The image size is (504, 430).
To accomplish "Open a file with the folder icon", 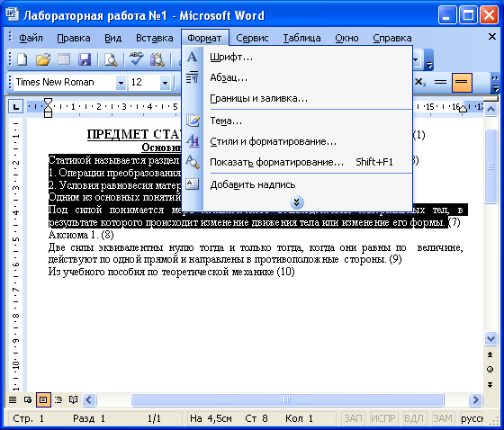I will pyautogui.click(x=43, y=59).
